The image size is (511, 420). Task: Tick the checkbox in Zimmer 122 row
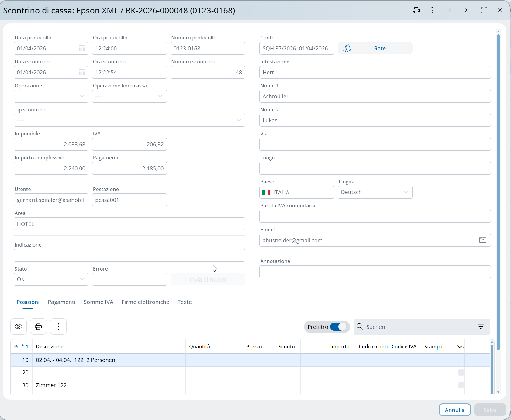(461, 385)
